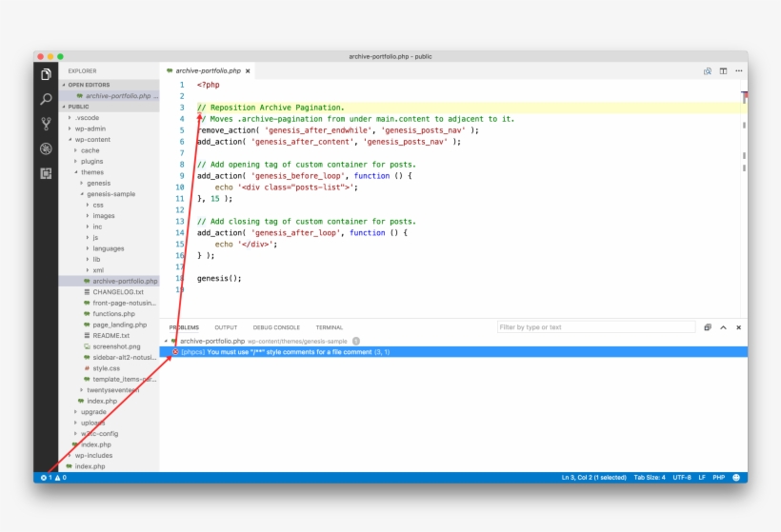Change language mode via PHP
Image resolution: width=781 pixels, height=532 pixels.
pyautogui.click(x=718, y=477)
